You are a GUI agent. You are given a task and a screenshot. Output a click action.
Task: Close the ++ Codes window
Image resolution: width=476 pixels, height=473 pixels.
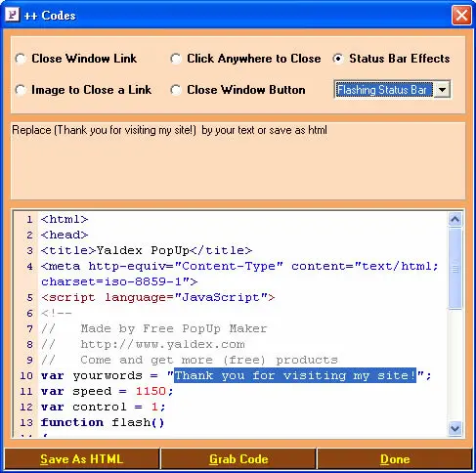coord(461,16)
